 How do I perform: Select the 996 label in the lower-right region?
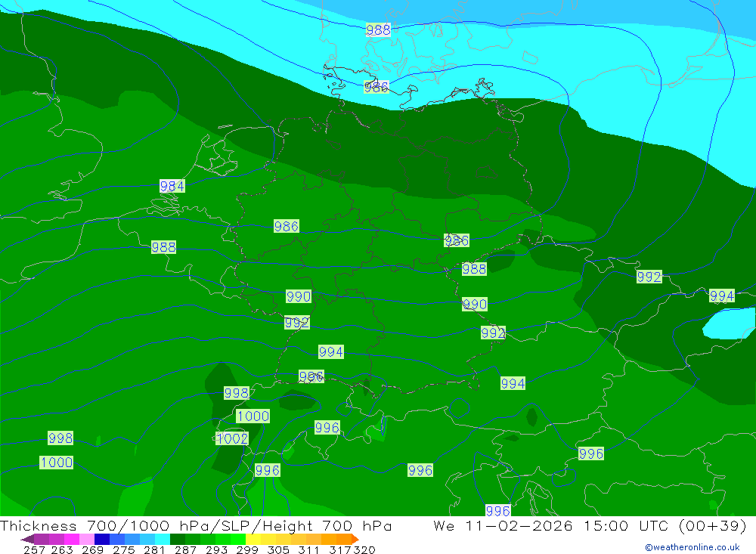coord(591,453)
